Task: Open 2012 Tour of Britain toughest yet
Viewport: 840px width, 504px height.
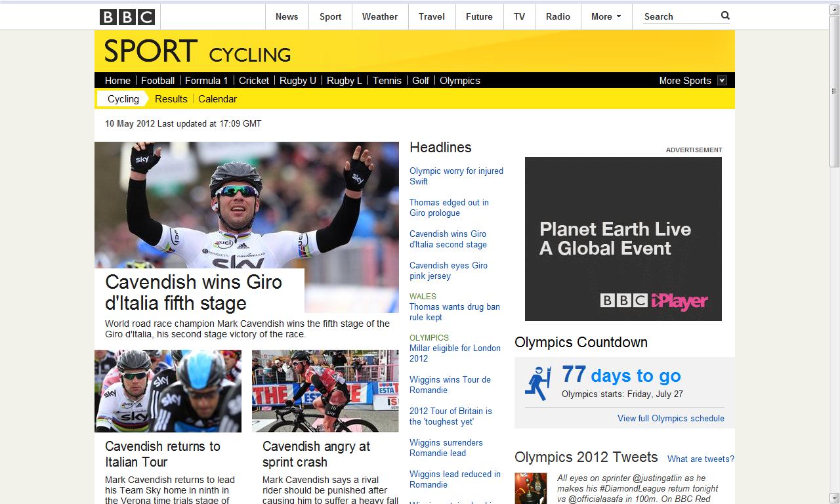Action: pyautogui.click(x=451, y=416)
